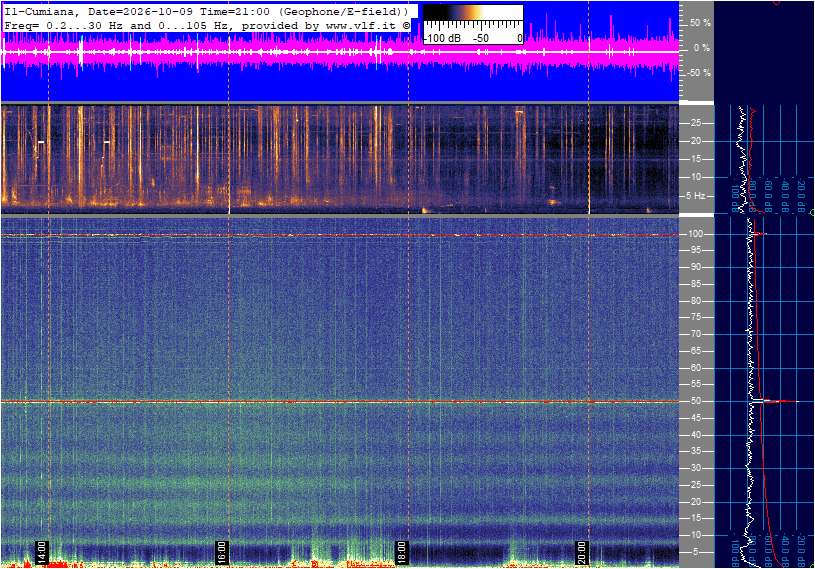Click the 70 Hz axis label
This screenshot has height=569, width=815.
[695, 334]
